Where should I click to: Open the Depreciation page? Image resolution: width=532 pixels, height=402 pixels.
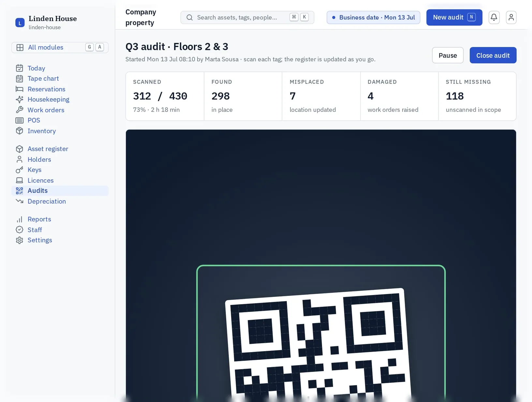(60, 201)
